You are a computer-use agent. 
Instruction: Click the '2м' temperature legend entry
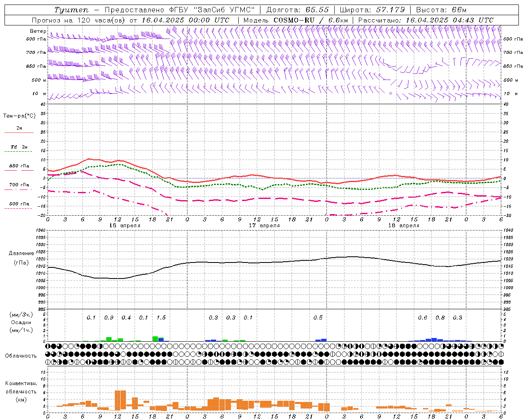[19, 128]
